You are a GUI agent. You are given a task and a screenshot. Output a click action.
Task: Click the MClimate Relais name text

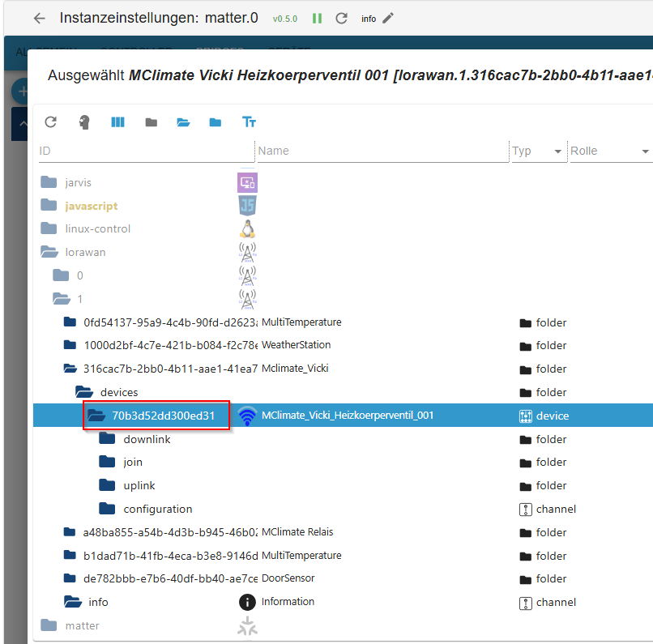297,531
